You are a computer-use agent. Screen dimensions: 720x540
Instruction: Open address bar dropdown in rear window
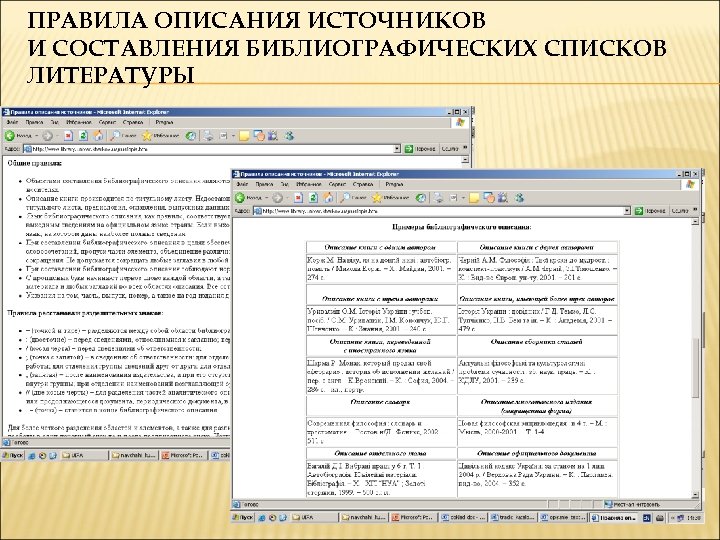coord(397,149)
